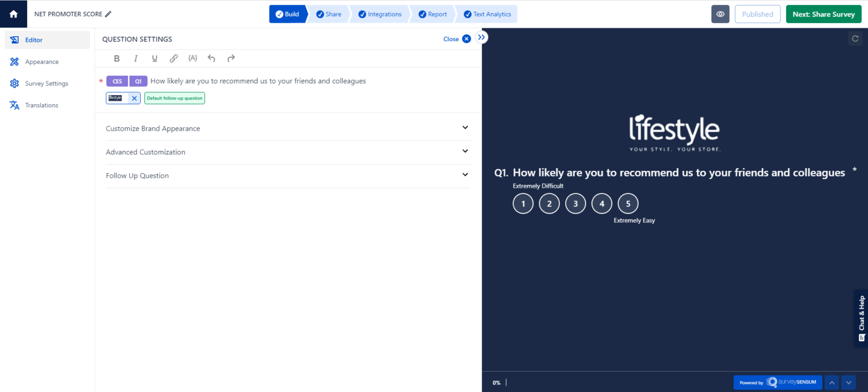Open the variable insertion {A} icon
The image size is (868, 392).
tap(192, 58)
